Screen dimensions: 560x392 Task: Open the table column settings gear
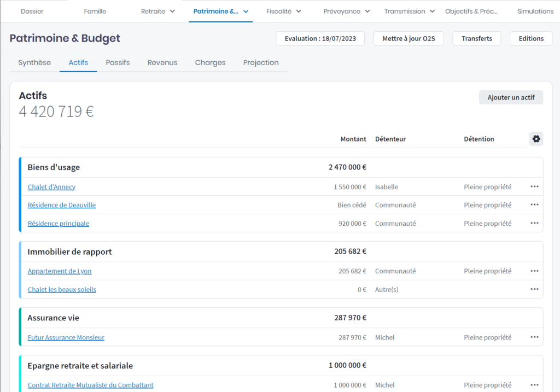536,139
